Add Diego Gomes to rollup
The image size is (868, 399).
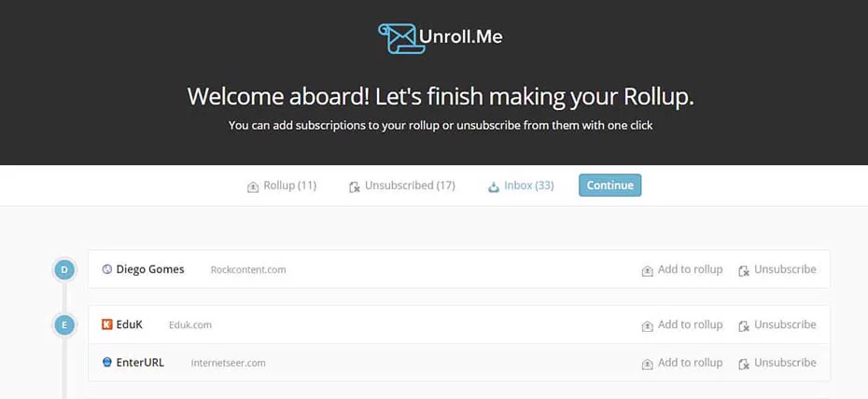click(682, 269)
